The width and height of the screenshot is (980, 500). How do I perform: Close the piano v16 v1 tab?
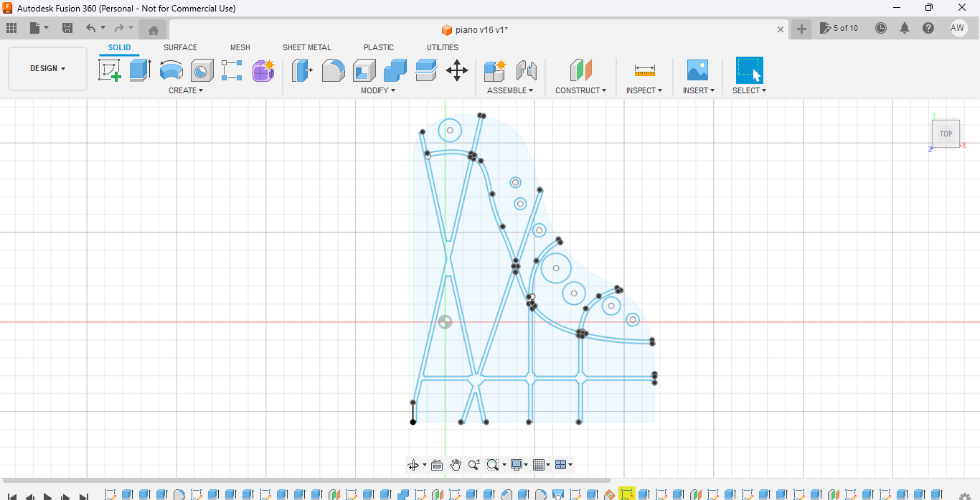[781, 29]
